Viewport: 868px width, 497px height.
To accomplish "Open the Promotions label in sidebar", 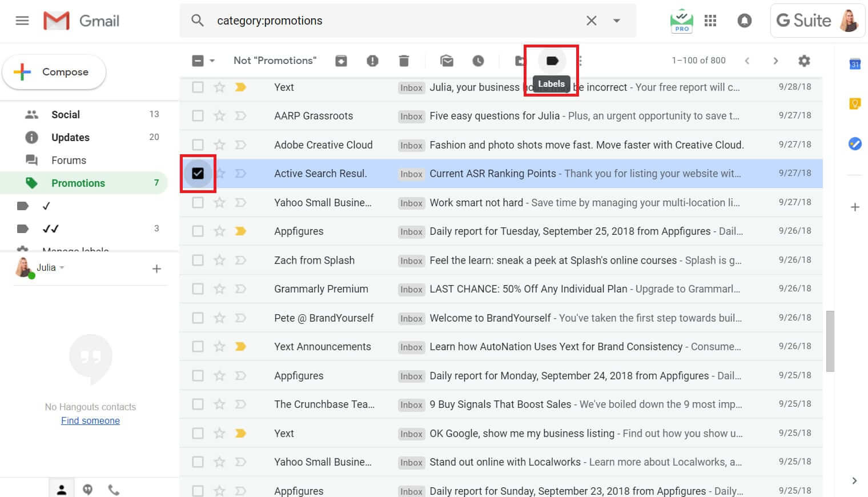I will [x=78, y=183].
